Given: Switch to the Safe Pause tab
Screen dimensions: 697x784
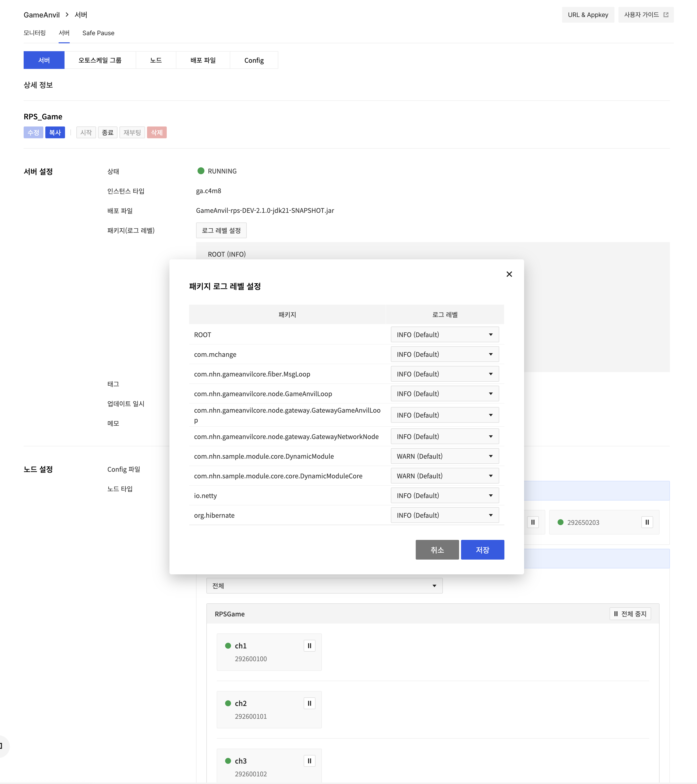Looking at the screenshot, I should (98, 33).
